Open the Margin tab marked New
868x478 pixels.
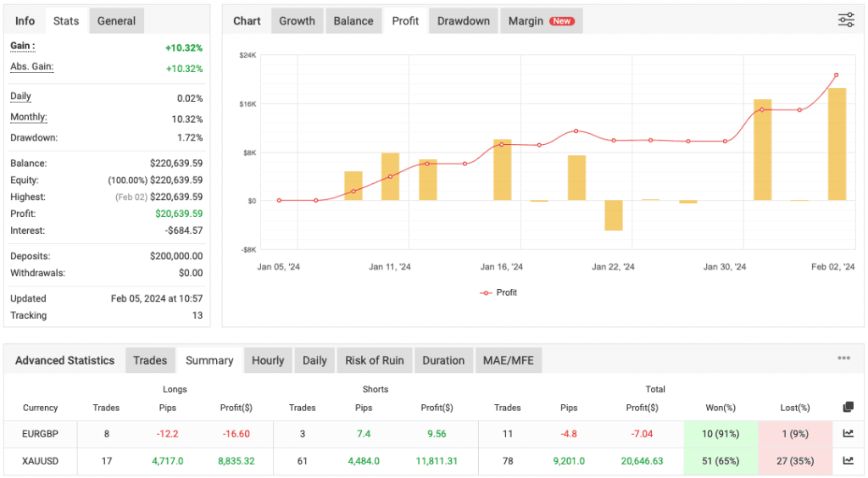(541, 20)
